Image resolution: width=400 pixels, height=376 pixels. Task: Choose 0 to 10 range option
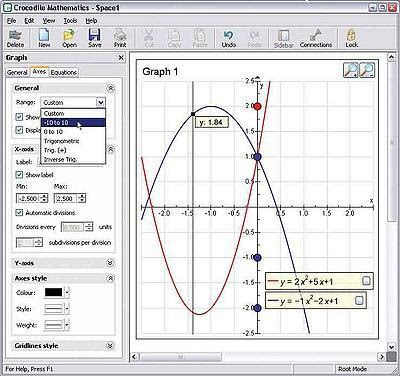(x=73, y=132)
